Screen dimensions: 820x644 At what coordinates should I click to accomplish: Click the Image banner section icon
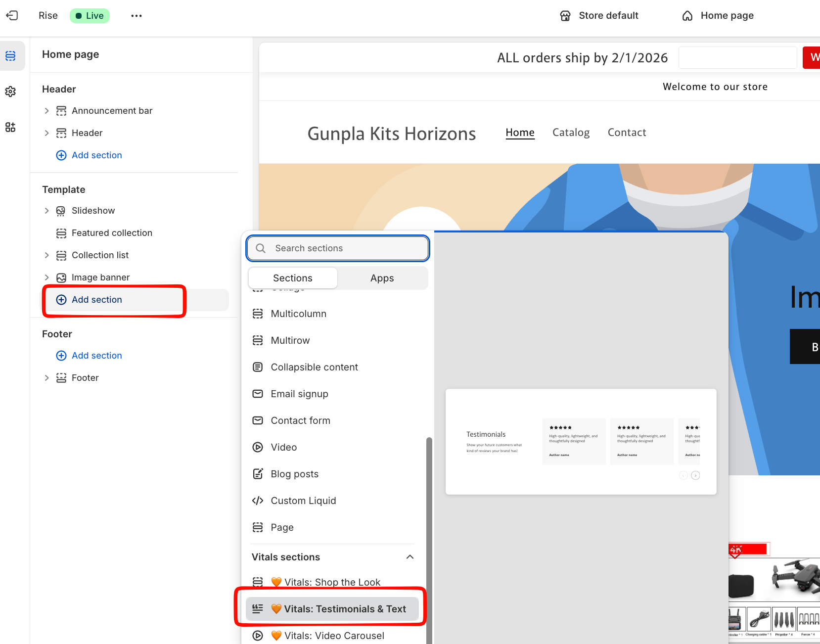(x=61, y=277)
